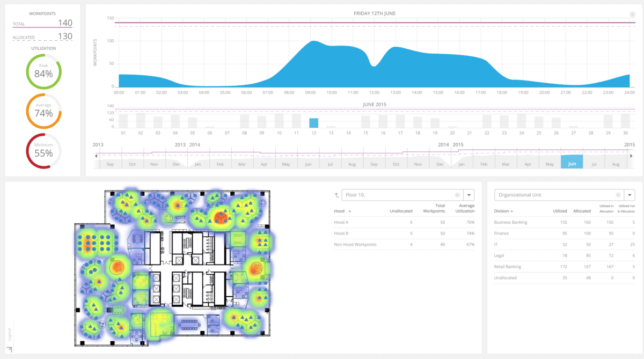Sort by Hood column arrow

(350, 211)
